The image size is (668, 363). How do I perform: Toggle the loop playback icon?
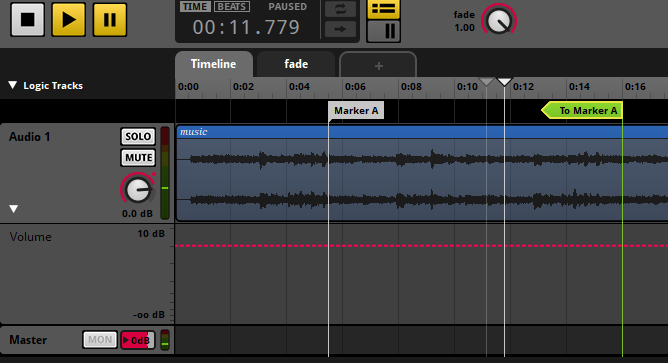pyautogui.click(x=340, y=9)
